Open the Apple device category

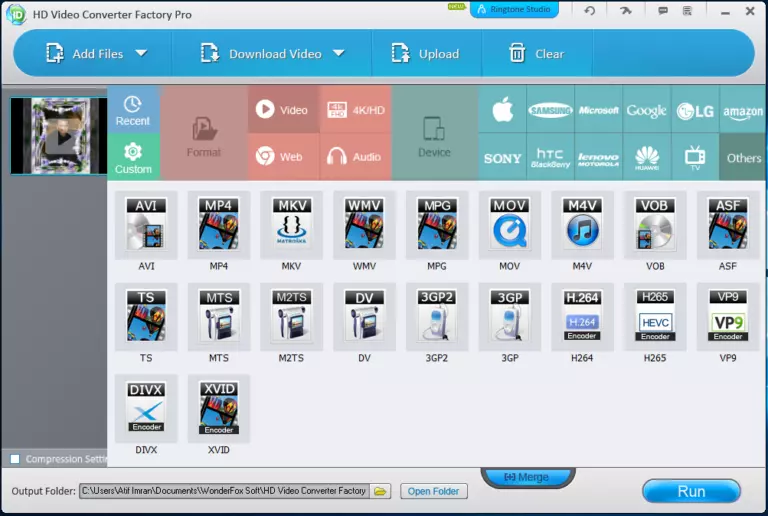503,110
